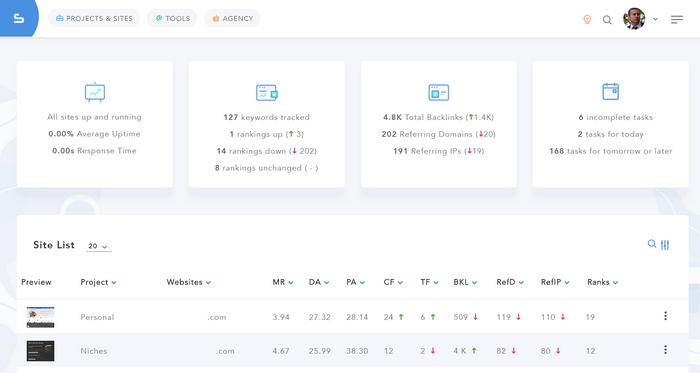Viewport: 700px width, 373px height.
Task: Click PA value 38.30 in Niches row
Action: coord(357,351)
